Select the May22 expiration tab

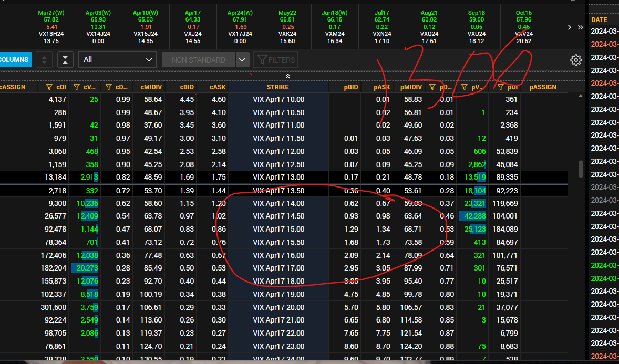(287, 27)
